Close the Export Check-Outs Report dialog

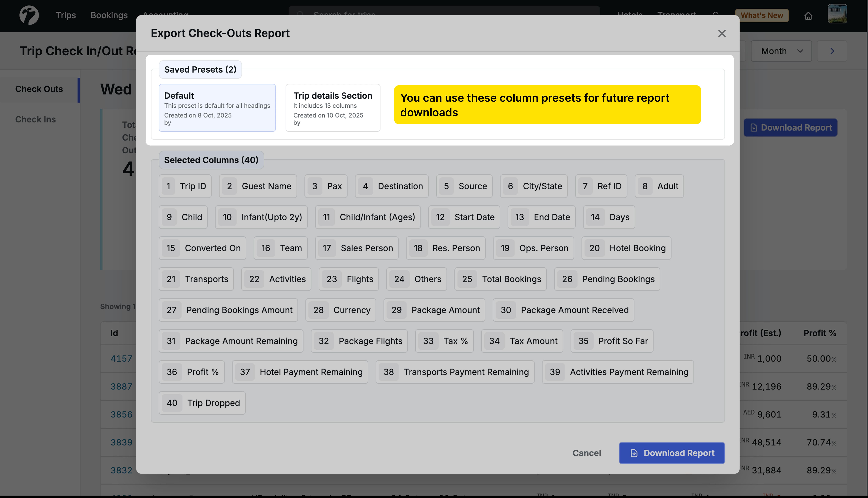pyautogui.click(x=722, y=33)
